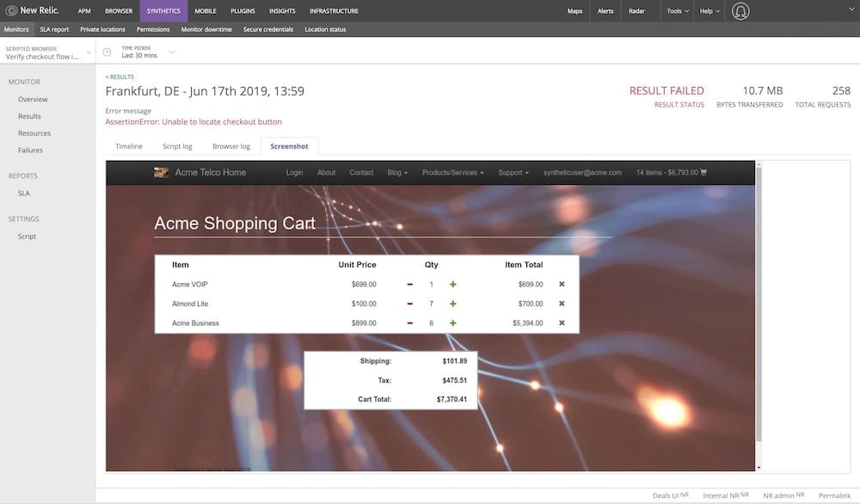Open Support dropdown in Acme navbar
This screenshot has width=860, height=504.
[513, 172]
